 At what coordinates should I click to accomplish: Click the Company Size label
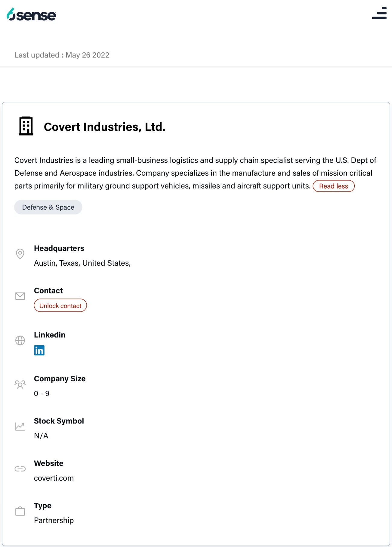(60, 379)
